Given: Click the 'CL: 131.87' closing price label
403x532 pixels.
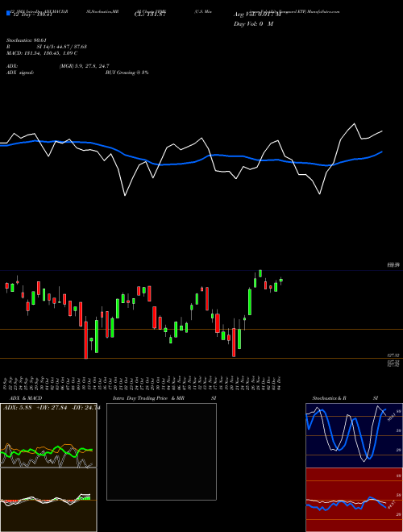Looking at the screenshot, I should pyautogui.click(x=150, y=15).
